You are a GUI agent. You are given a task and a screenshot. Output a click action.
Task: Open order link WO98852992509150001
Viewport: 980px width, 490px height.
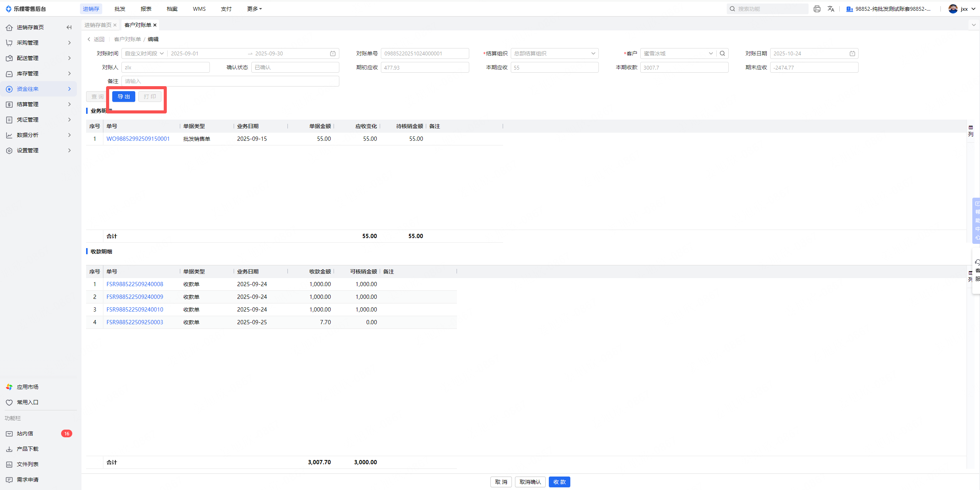pyautogui.click(x=138, y=139)
